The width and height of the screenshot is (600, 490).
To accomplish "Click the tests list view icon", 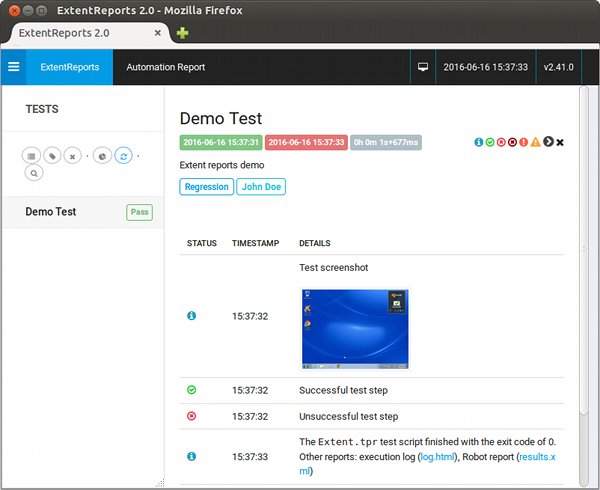I will pyautogui.click(x=31, y=156).
